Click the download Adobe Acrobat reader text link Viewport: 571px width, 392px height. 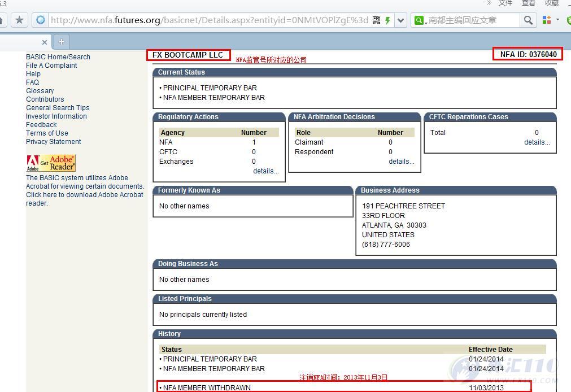point(85,199)
